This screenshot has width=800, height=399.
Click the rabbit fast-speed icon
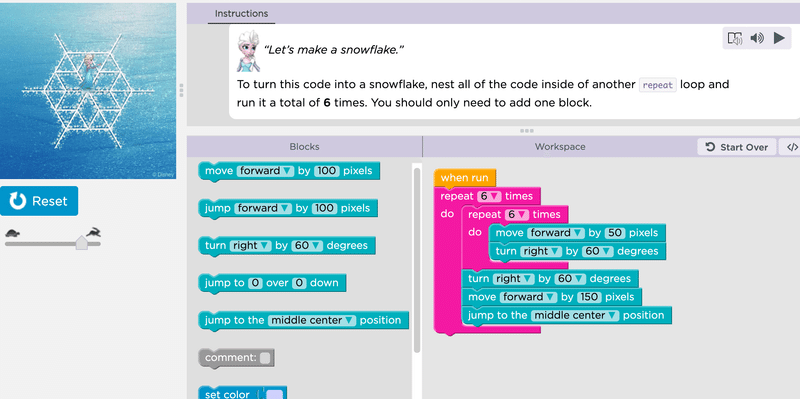93,233
